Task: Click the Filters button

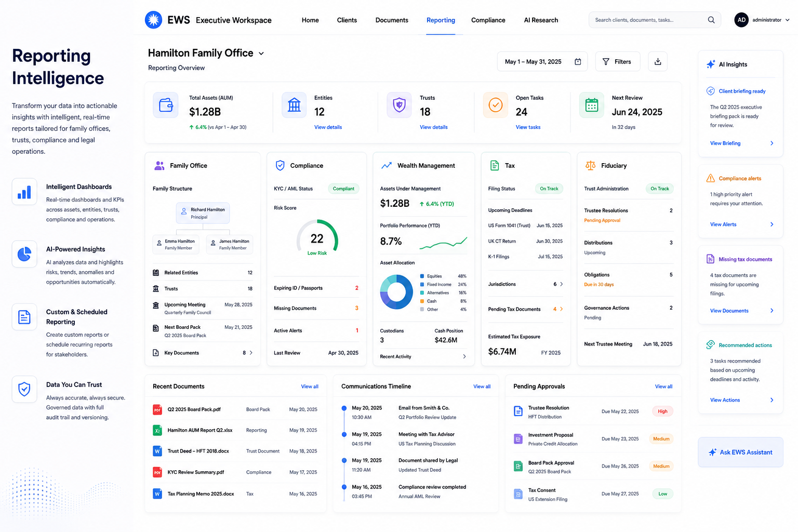Action: point(618,62)
